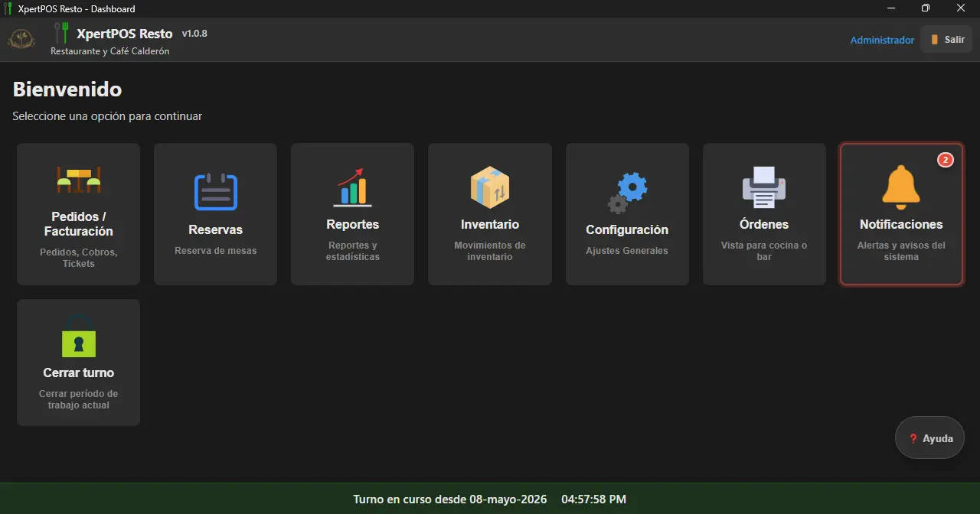
Task: Open the Reportes bar chart icon
Action: click(353, 187)
